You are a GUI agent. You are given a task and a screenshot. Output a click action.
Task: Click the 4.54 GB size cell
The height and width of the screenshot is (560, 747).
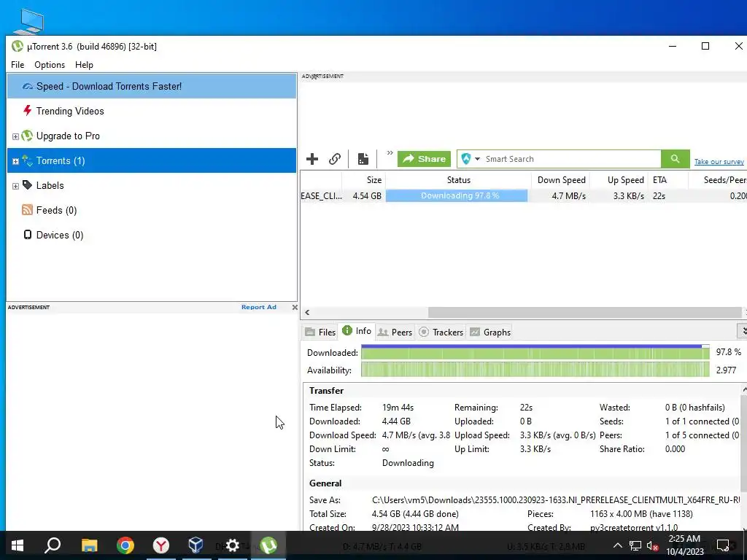click(367, 195)
